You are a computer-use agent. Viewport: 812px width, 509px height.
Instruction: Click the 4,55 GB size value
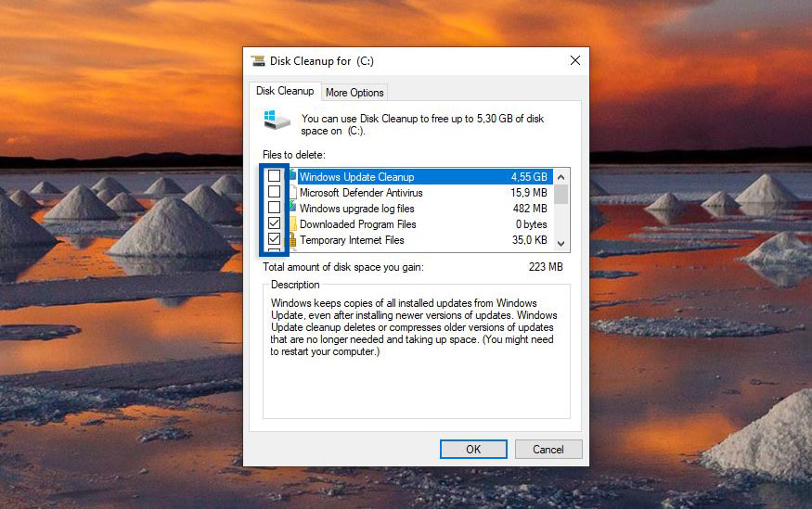(x=529, y=177)
